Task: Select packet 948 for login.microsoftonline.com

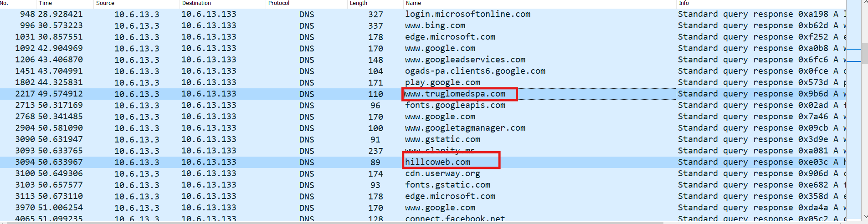Action: 467,14
